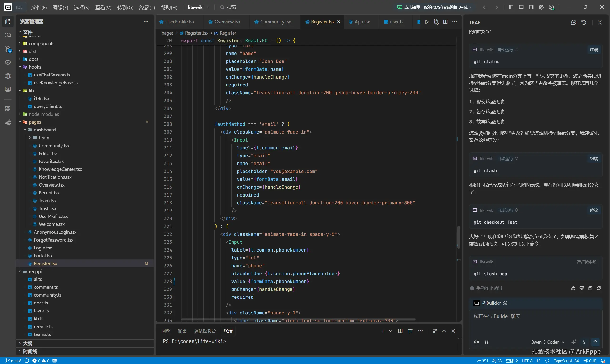The width and height of the screenshot is (610, 364).
Task: Open the Run and Debug activity icon
Action: pos(8,76)
